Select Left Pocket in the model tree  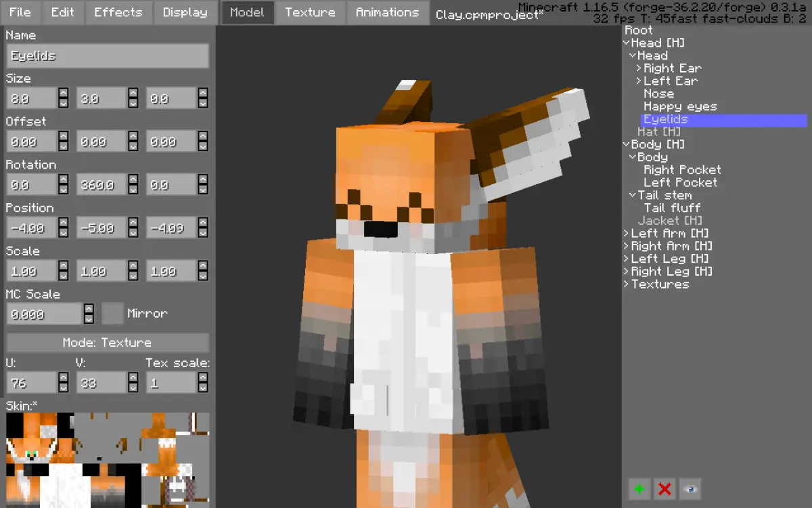coord(680,183)
